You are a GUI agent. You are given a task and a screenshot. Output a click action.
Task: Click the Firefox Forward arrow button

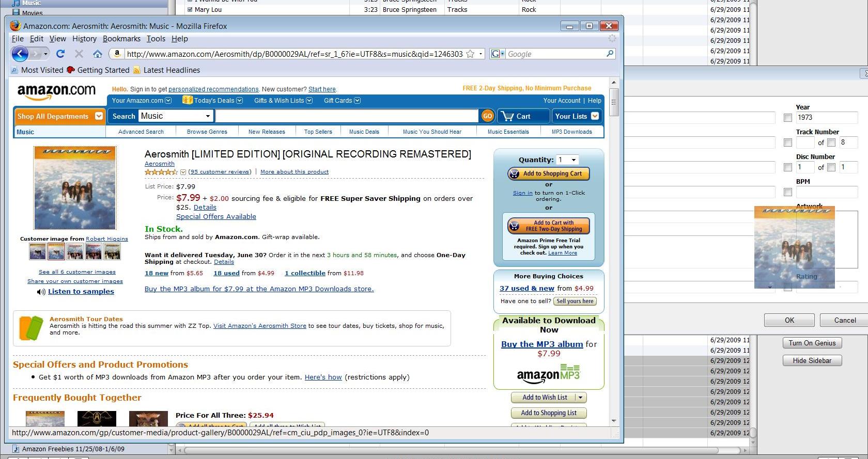pos(36,54)
